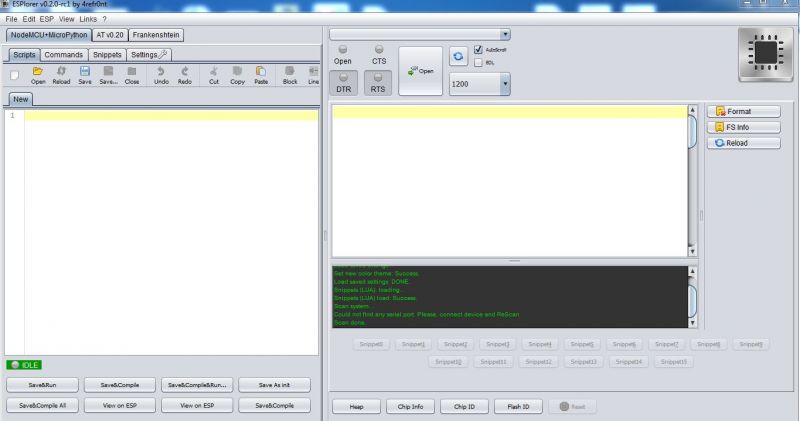Close the current script file
The height and width of the screenshot is (421, 800).
coord(132,75)
